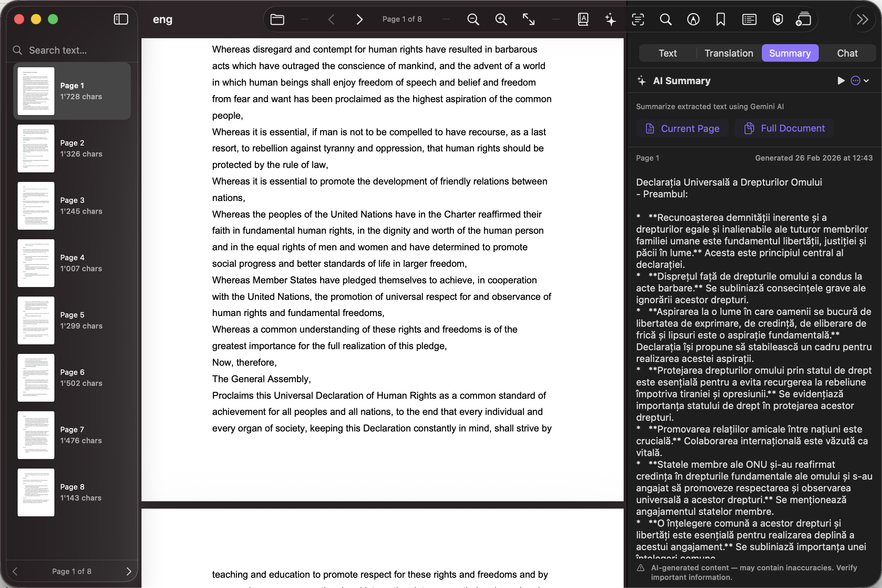The image size is (882, 588).
Task: Click the fit-to-screen expand arrows icon
Action: click(528, 19)
